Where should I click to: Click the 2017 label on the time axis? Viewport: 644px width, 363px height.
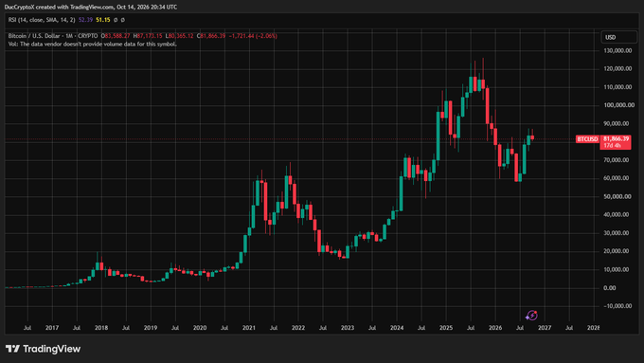point(52,328)
